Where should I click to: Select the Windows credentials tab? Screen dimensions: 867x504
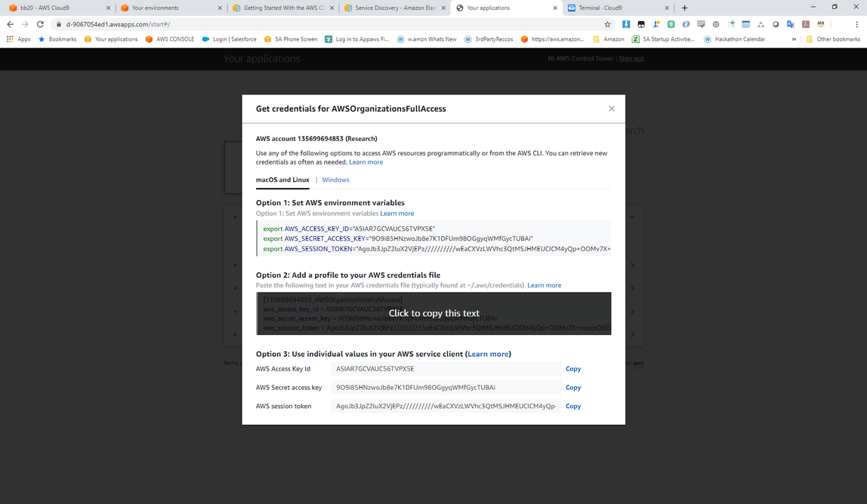[x=335, y=180]
